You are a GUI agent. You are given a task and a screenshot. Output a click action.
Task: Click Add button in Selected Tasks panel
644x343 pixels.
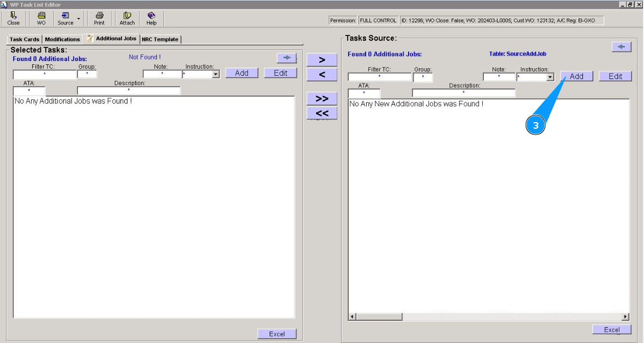click(241, 73)
